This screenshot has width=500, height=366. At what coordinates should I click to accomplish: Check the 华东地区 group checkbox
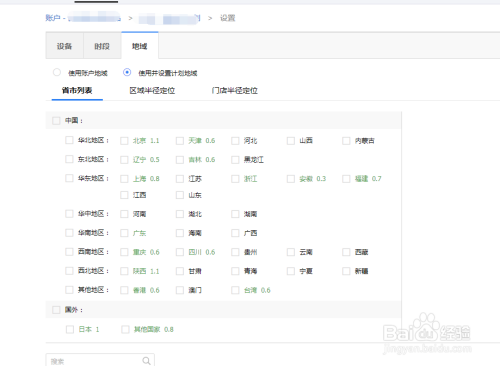click(x=69, y=178)
